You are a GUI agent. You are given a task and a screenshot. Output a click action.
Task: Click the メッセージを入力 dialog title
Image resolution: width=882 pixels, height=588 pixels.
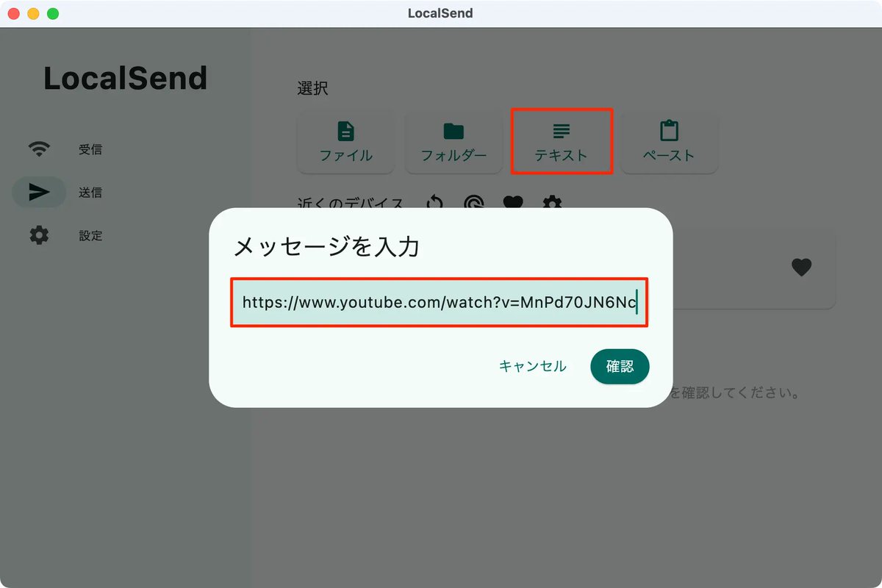click(x=326, y=247)
